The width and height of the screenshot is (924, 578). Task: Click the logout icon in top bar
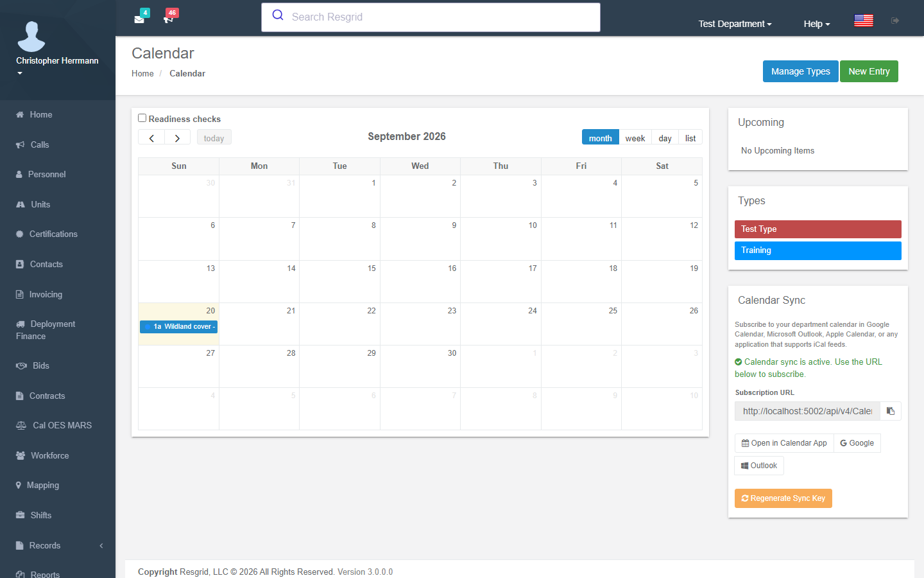[895, 21]
